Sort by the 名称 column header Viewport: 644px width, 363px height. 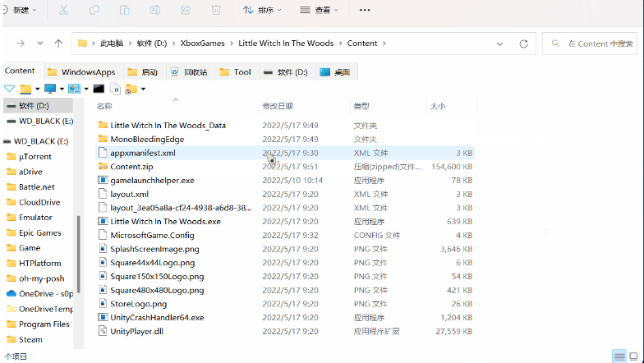point(104,107)
